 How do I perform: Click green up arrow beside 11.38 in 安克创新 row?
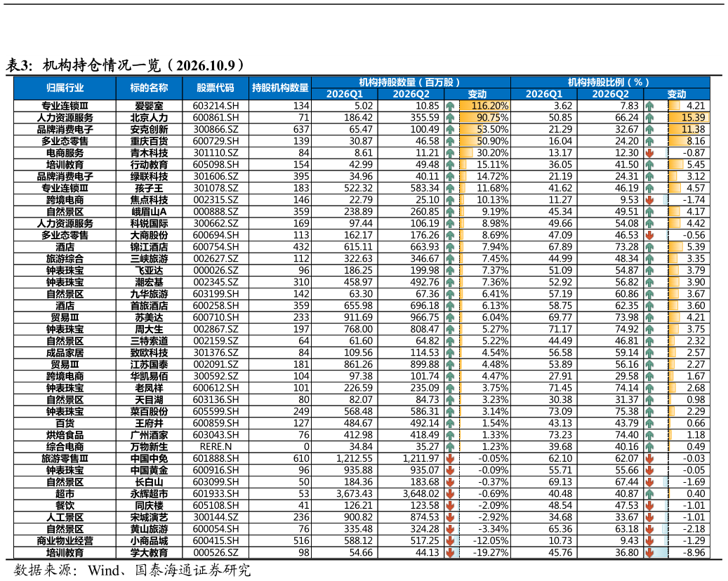pyautogui.click(x=649, y=130)
